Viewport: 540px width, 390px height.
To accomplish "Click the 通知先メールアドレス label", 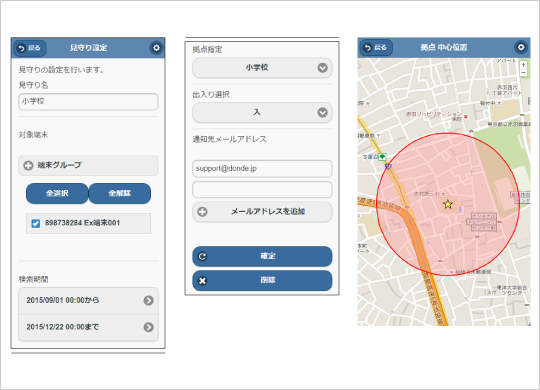I will pyautogui.click(x=229, y=139).
